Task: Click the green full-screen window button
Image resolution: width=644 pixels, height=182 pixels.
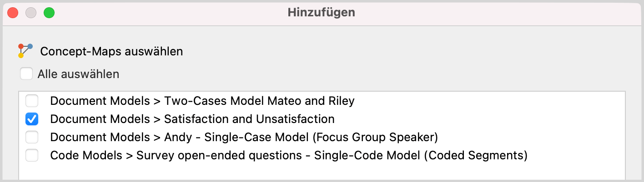Action: pyautogui.click(x=49, y=13)
